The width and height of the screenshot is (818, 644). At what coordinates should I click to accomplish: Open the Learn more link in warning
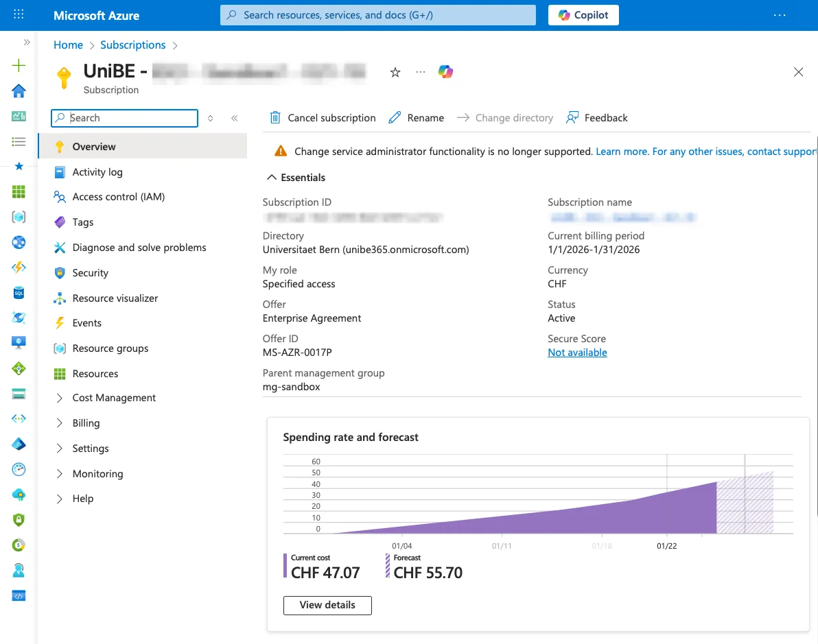(x=622, y=151)
